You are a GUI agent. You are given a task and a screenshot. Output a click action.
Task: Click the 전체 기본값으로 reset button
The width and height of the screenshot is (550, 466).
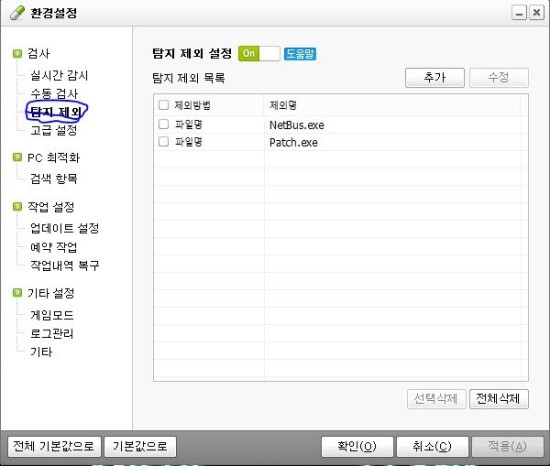click(x=54, y=446)
